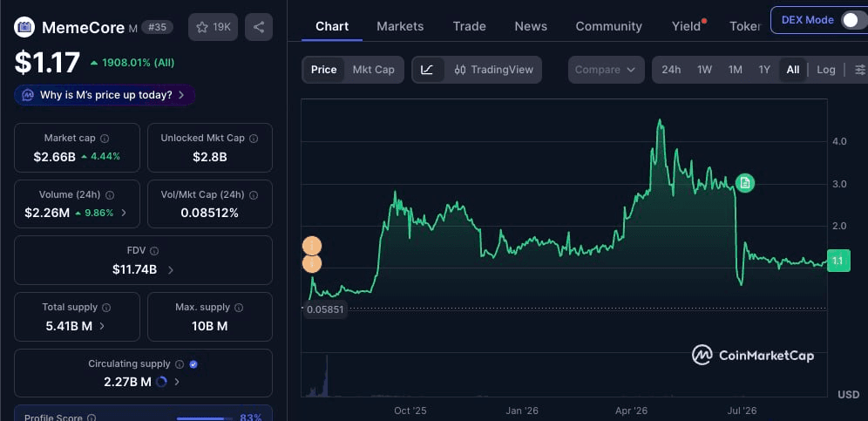Click the line chart type icon
This screenshot has height=421, width=868.
427,70
